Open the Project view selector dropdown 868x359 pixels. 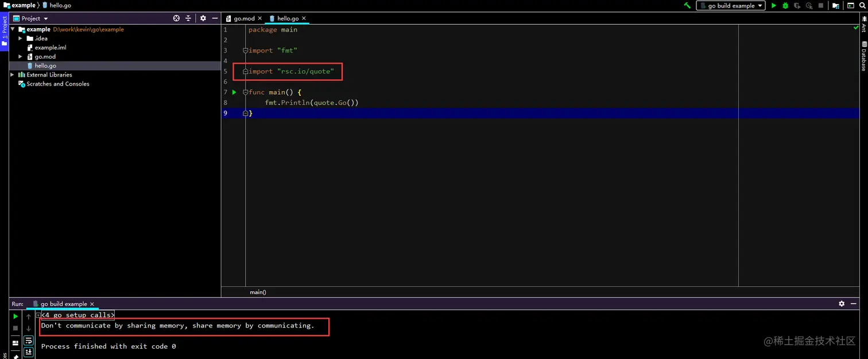tap(31, 18)
